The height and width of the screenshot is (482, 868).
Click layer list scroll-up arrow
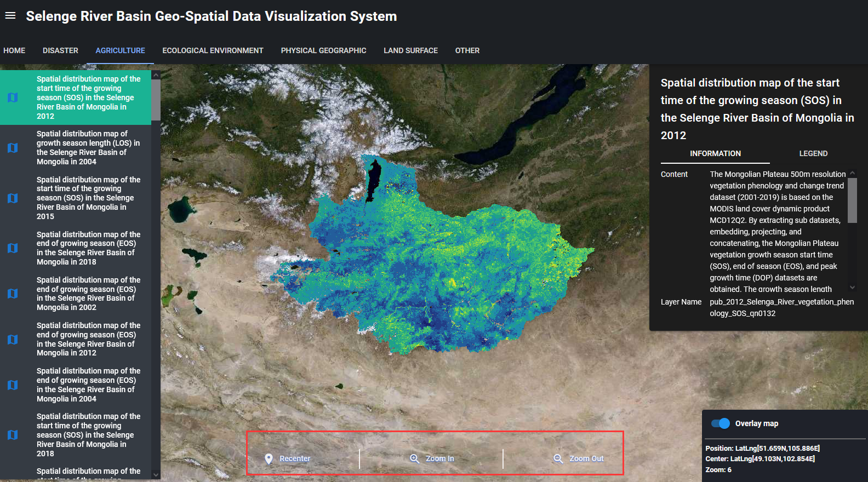[x=156, y=75]
